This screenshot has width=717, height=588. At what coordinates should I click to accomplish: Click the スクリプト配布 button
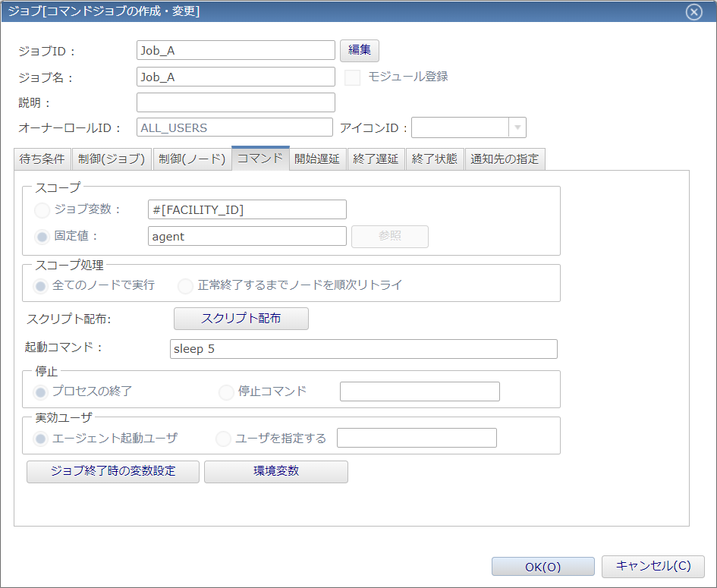pos(241,318)
